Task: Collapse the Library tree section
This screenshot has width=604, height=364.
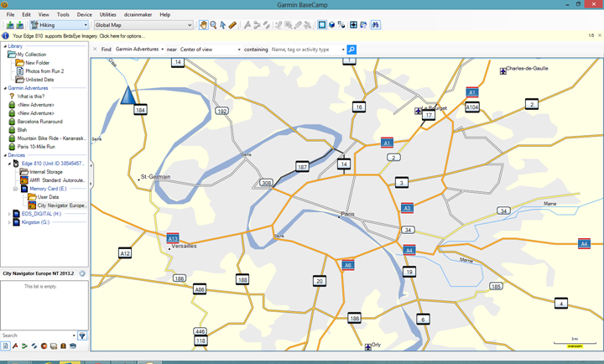Action: [x=5, y=46]
